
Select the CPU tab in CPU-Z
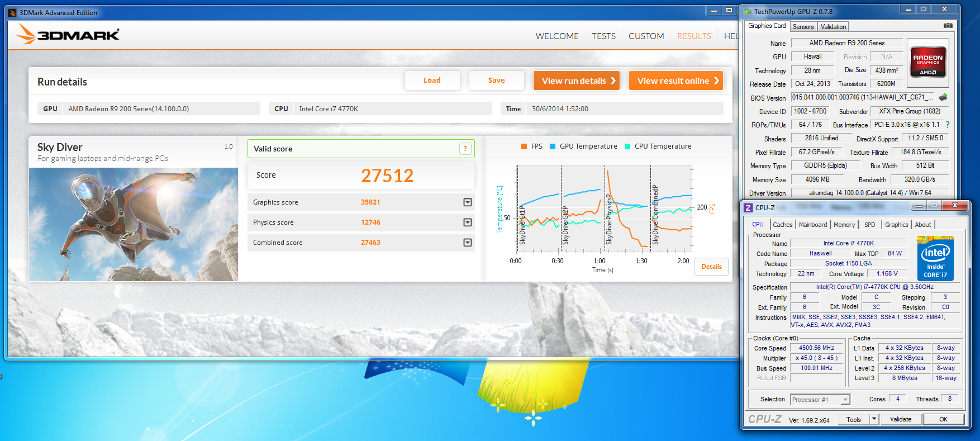click(x=758, y=224)
